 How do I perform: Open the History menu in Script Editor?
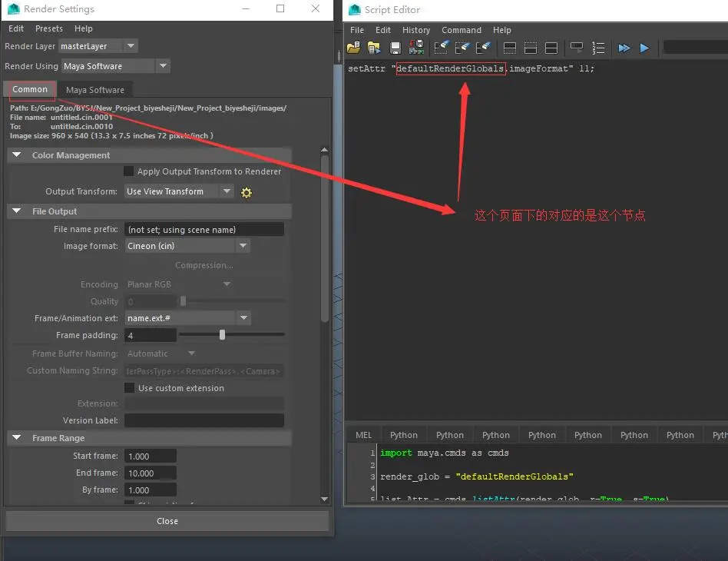(x=416, y=30)
